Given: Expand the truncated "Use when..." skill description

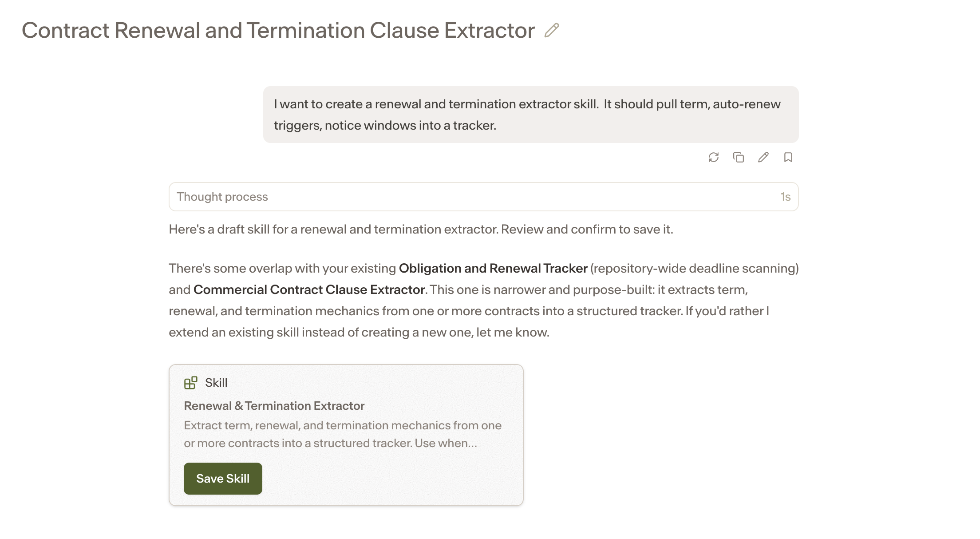Looking at the screenshot, I should point(446,443).
